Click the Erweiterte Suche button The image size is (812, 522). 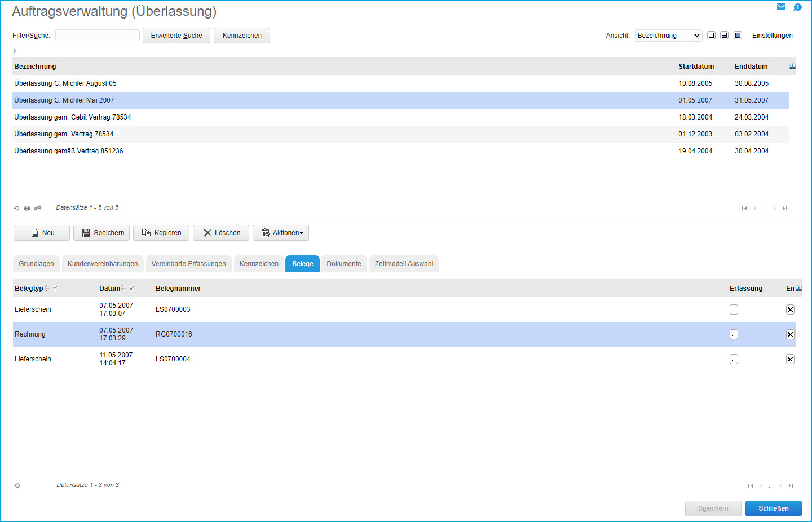(x=176, y=36)
